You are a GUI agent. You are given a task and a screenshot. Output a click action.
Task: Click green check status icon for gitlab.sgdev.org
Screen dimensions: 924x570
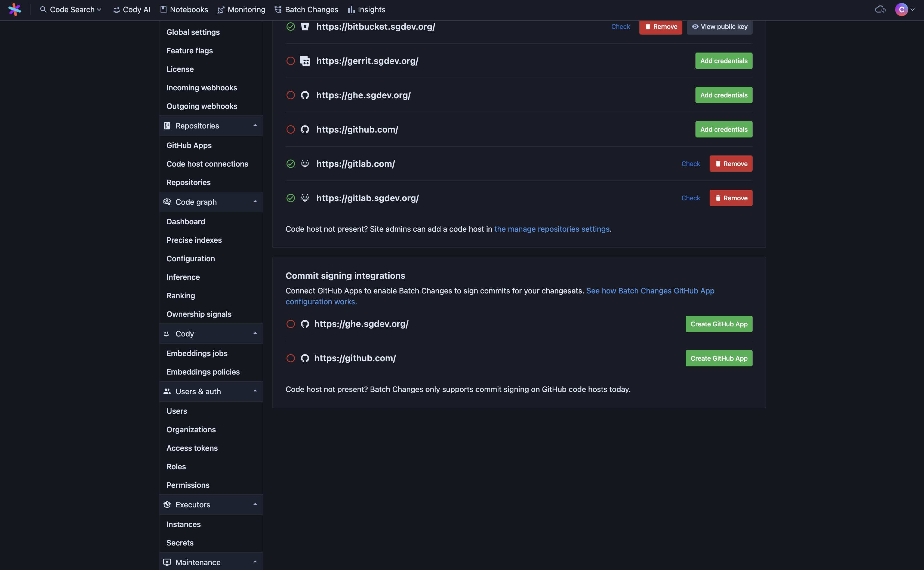(291, 198)
